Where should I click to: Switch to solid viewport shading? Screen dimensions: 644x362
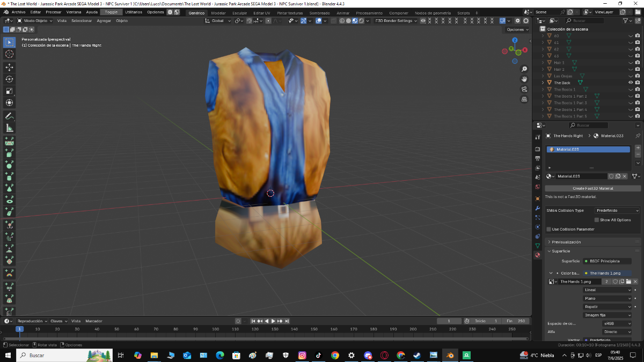click(348, 21)
